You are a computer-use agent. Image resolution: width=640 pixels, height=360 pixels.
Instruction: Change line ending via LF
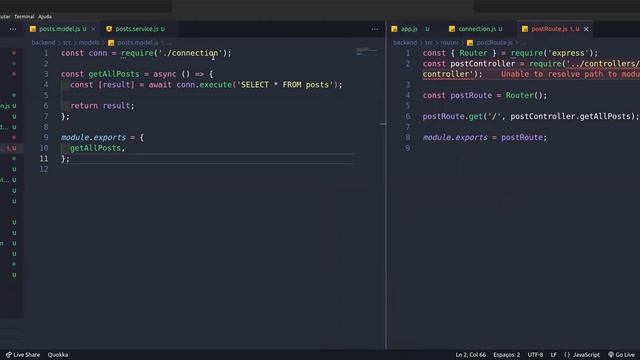(x=553, y=355)
